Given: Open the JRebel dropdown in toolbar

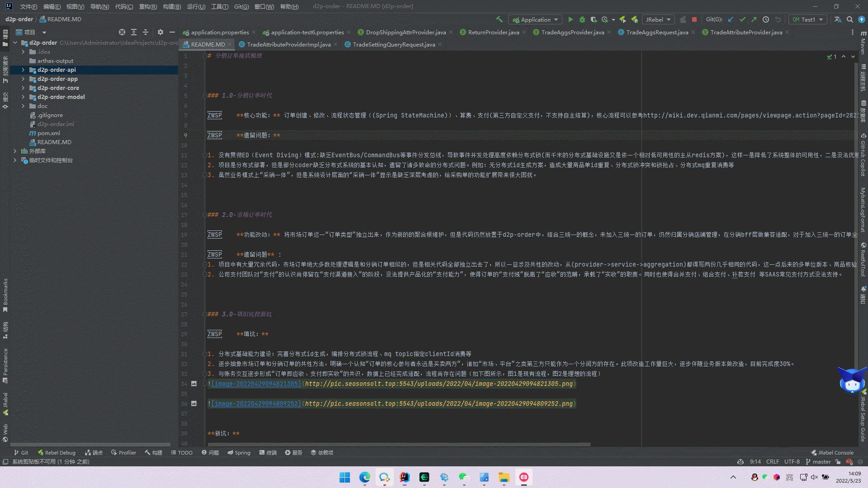Looking at the screenshot, I should tap(658, 19).
